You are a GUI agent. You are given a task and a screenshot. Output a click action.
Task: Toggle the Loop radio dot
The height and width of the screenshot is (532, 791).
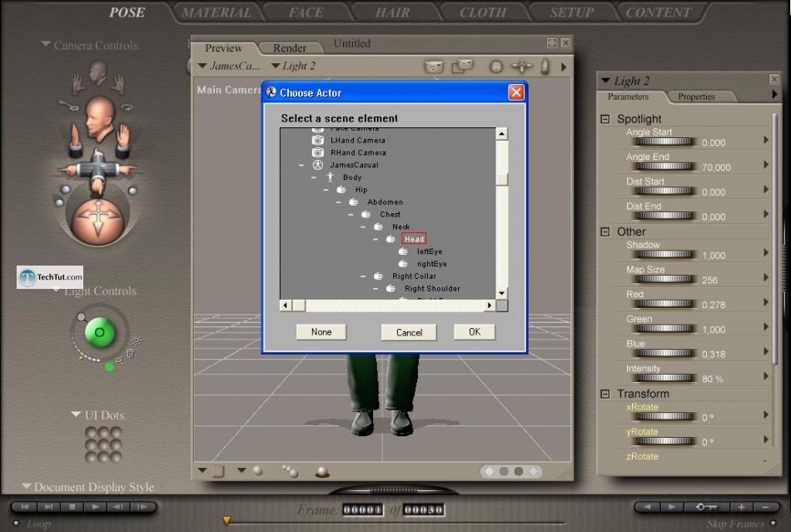click(16, 524)
